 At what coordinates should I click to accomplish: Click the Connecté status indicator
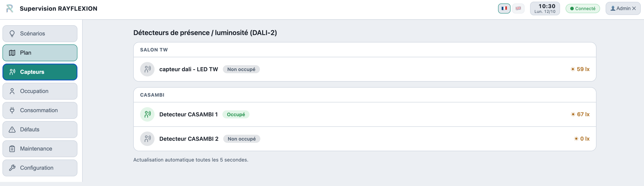(583, 8)
